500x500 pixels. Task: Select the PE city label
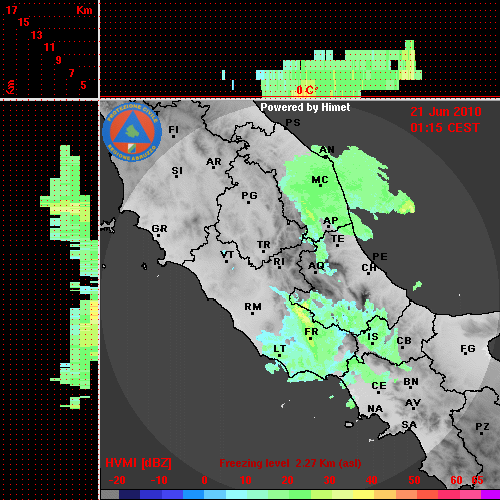pyautogui.click(x=380, y=257)
